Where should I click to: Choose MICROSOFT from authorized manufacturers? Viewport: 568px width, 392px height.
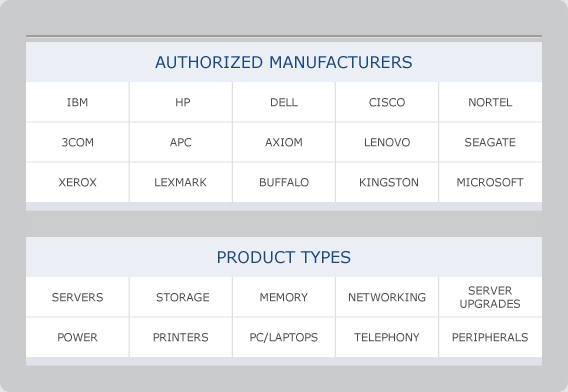point(490,182)
